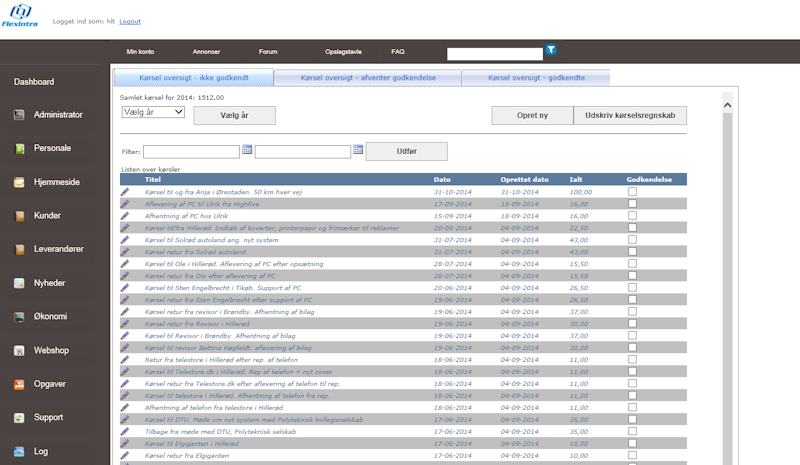Click the 'Opret ny' button

pos(532,115)
